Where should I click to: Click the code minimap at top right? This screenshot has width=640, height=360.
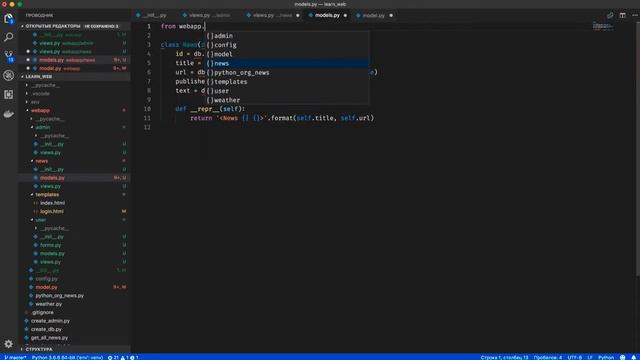[603, 26]
